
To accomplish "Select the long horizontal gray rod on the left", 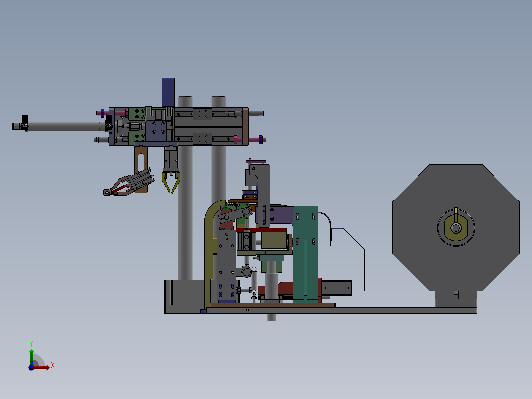I will (66, 126).
